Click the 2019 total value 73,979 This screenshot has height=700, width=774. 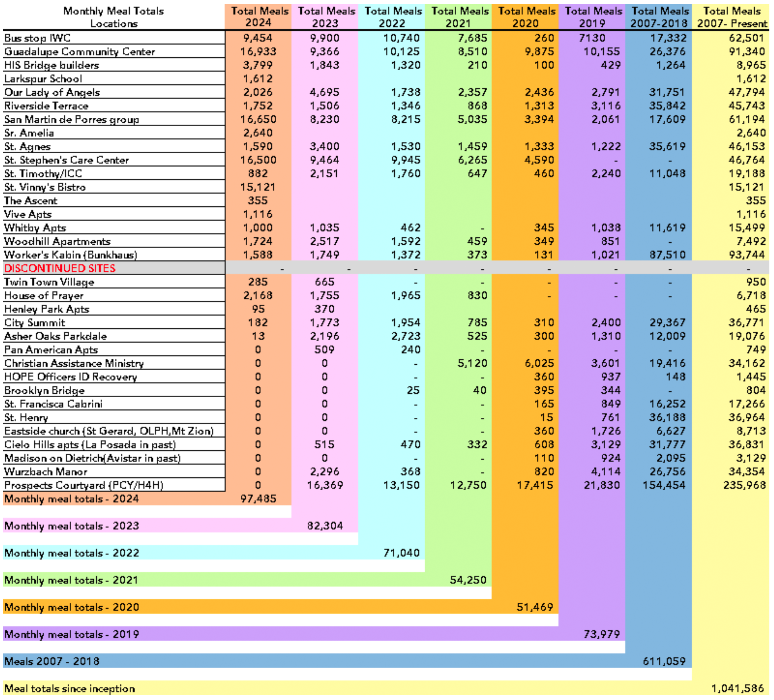[x=601, y=634]
